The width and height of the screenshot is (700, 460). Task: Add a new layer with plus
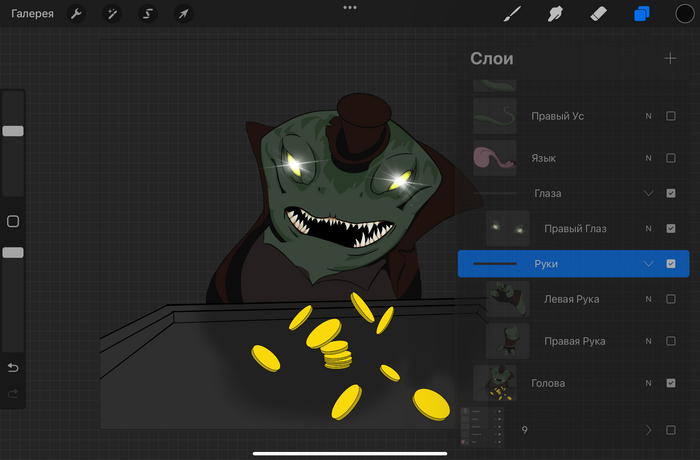click(670, 58)
